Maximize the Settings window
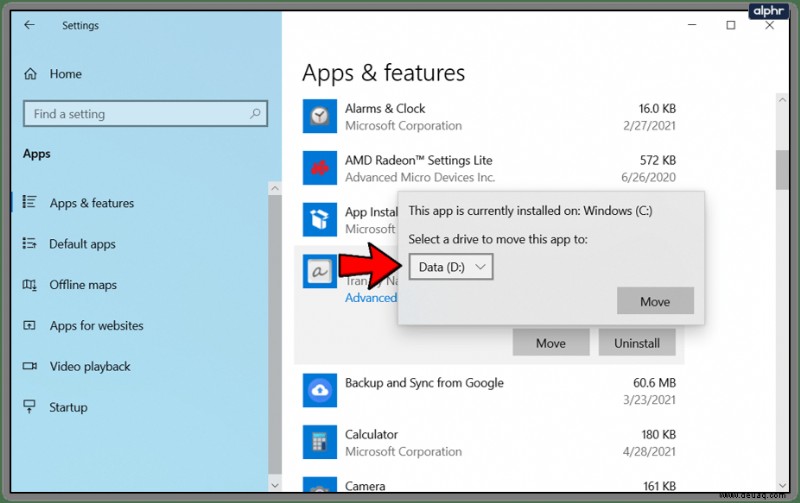The image size is (800, 503). click(x=731, y=25)
